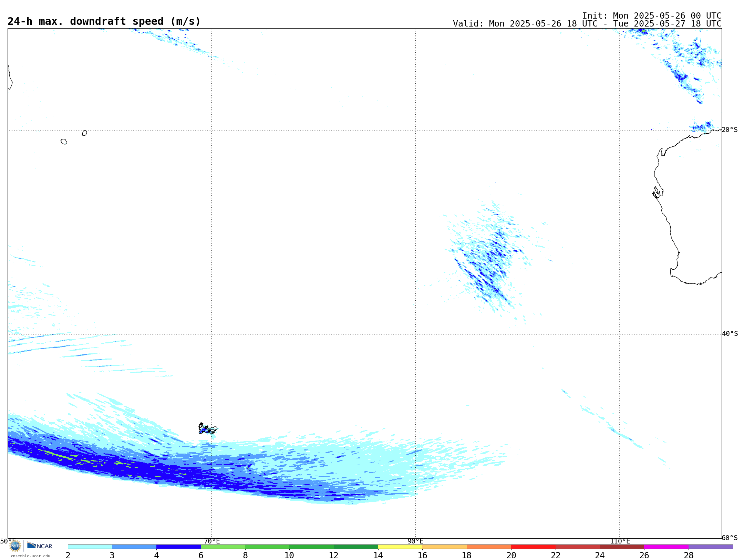Screen dimensions: 744x560
Task: Click the 90°E longitude label
Action: pos(416,541)
